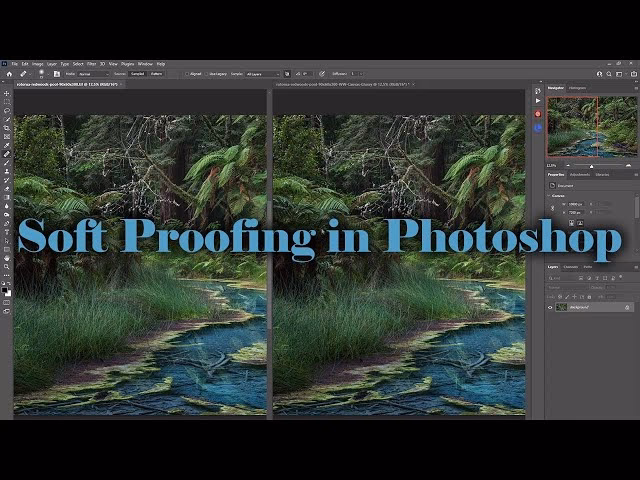The width and height of the screenshot is (640, 480).
Task: Open the Mode dropdown set to Normal
Action: [94, 74]
